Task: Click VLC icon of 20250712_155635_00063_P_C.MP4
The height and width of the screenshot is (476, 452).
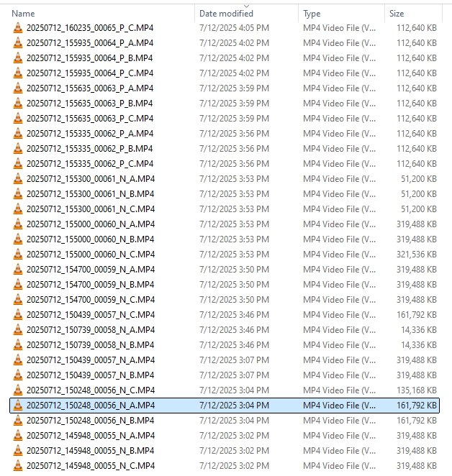Action: coord(18,119)
